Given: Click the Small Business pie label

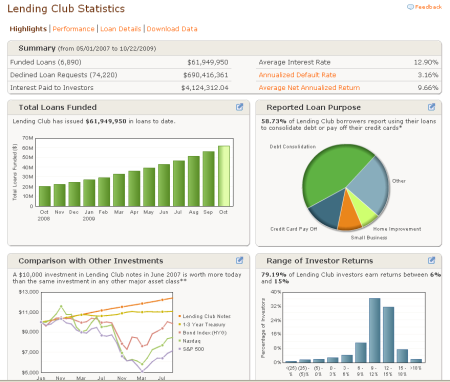Looking at the screenshot, I should [369, 238].
